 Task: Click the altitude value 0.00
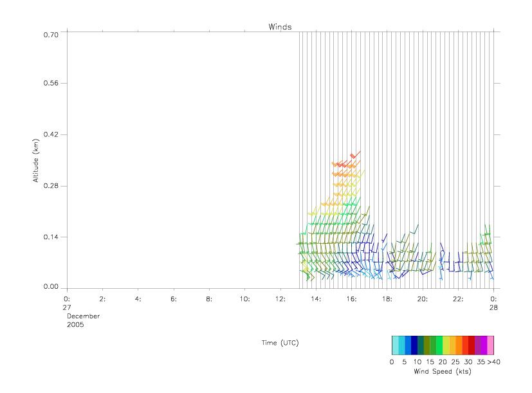click(51, 286)
